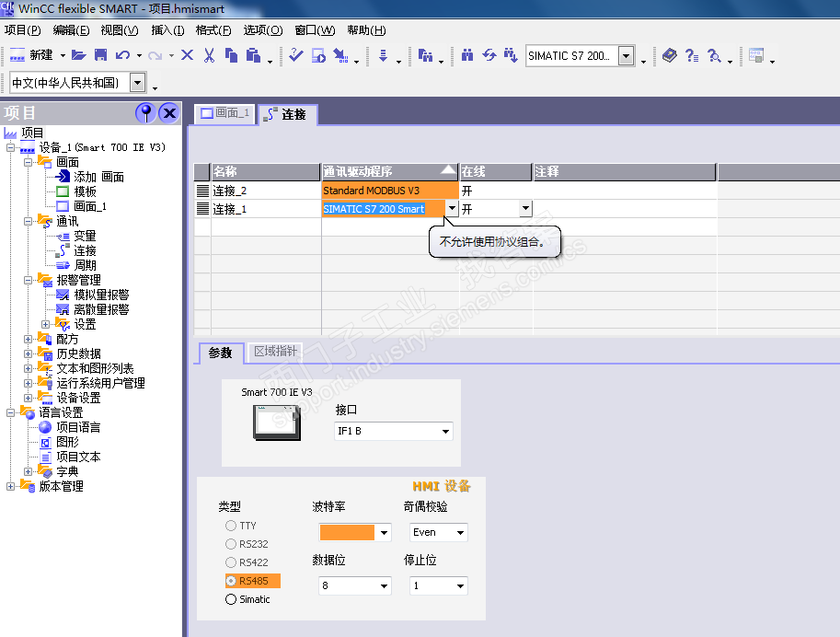
Task: Open the 选项(O) menu
Action: [x=263, y=30]
